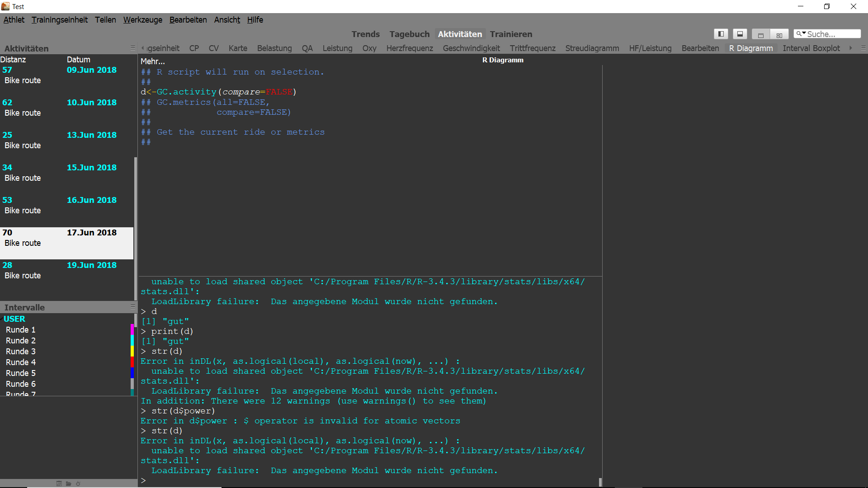Open the Ansicht menu
The image size is (868, 488).
click(227, 20)
